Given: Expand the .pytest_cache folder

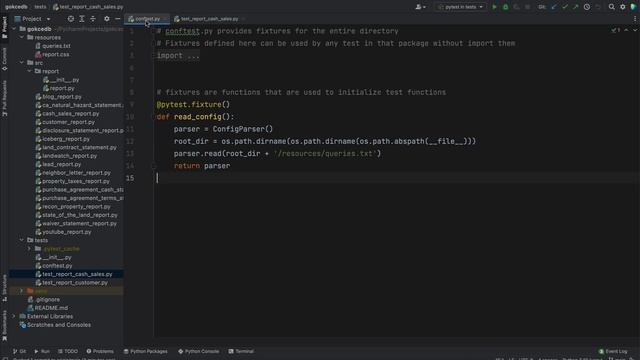Looking at the screenshot, I should 29,249.
